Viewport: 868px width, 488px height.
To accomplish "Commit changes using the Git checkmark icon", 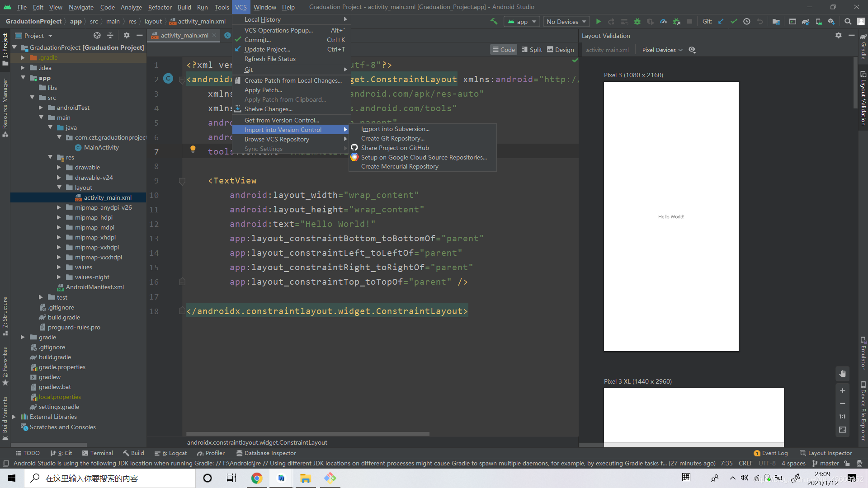I will [x=734, y=21].
